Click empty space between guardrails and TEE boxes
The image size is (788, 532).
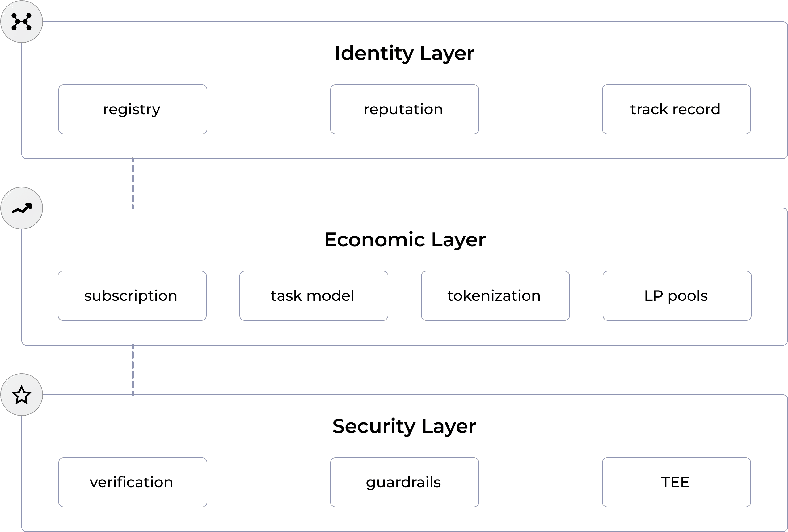coord(541,482)
